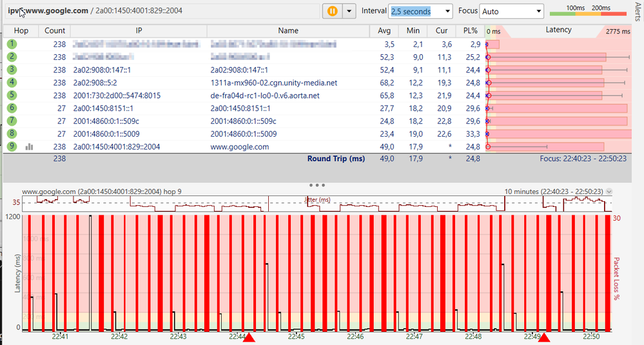This screenshot has width=644, height=345.
Task: Click the three-dot splitter handle above the graph
Action: 317,185
